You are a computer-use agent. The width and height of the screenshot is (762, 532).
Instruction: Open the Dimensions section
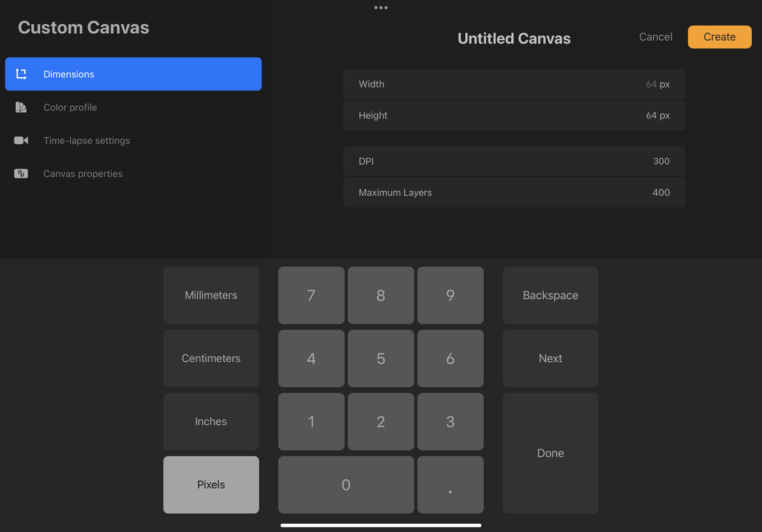tap(133, 74)
